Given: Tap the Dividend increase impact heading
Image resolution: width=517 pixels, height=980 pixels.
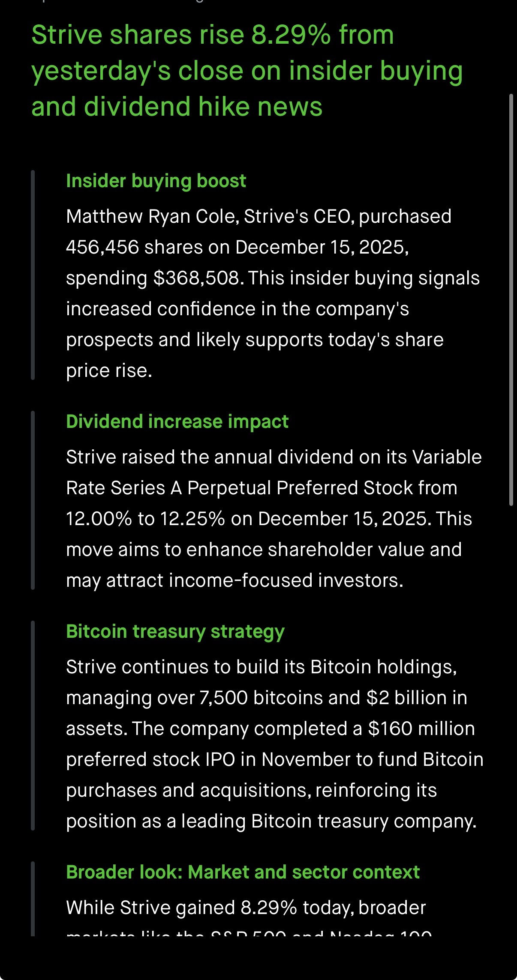Looking at the screenshot, I should pos(177,421).
